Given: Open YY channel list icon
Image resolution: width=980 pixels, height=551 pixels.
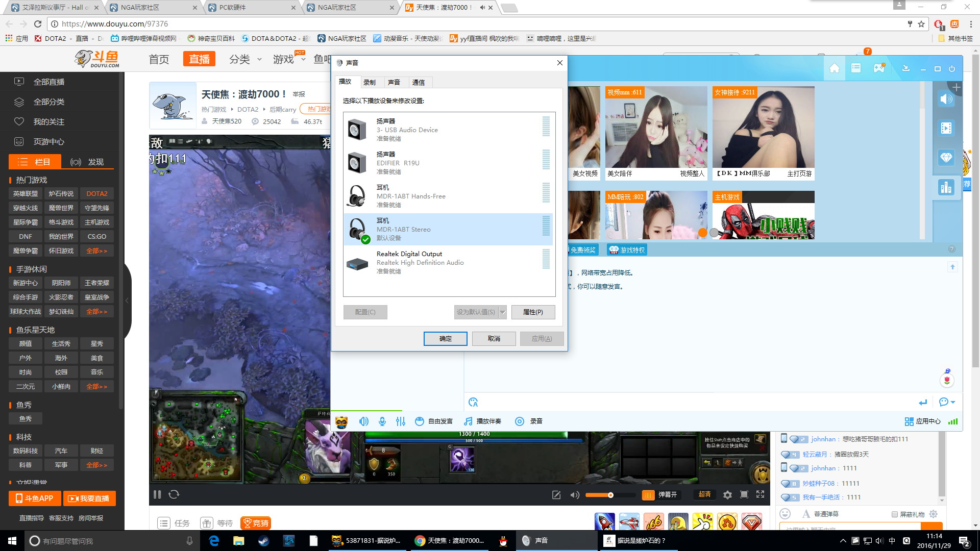Looking at the screenshot, I should 856,68.
